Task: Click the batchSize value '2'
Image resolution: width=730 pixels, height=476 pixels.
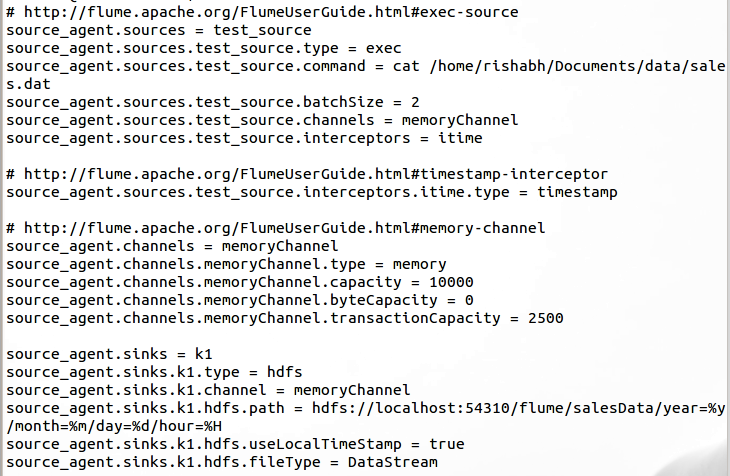Action: 415,102
